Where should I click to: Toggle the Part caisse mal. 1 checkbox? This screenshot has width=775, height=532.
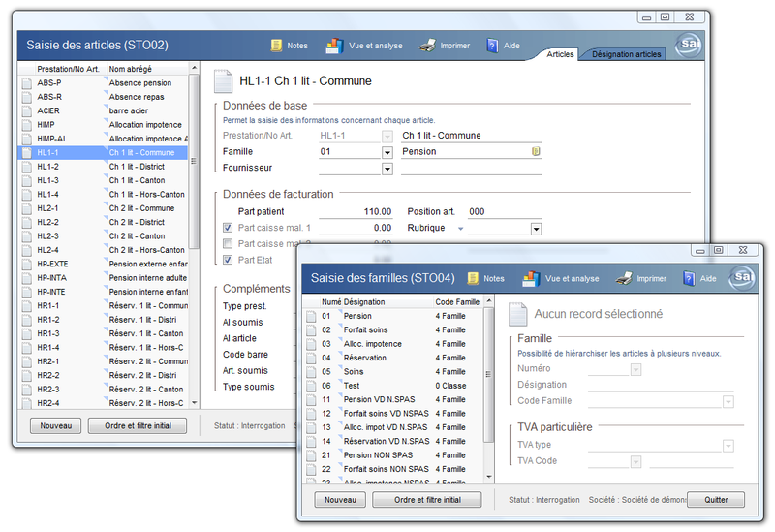click(228, 228)
